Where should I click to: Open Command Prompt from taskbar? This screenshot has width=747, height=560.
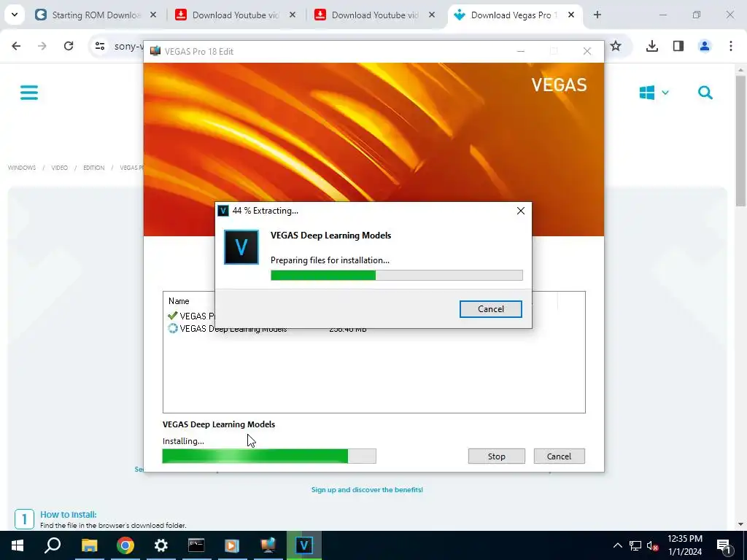(x=196, y=545)
